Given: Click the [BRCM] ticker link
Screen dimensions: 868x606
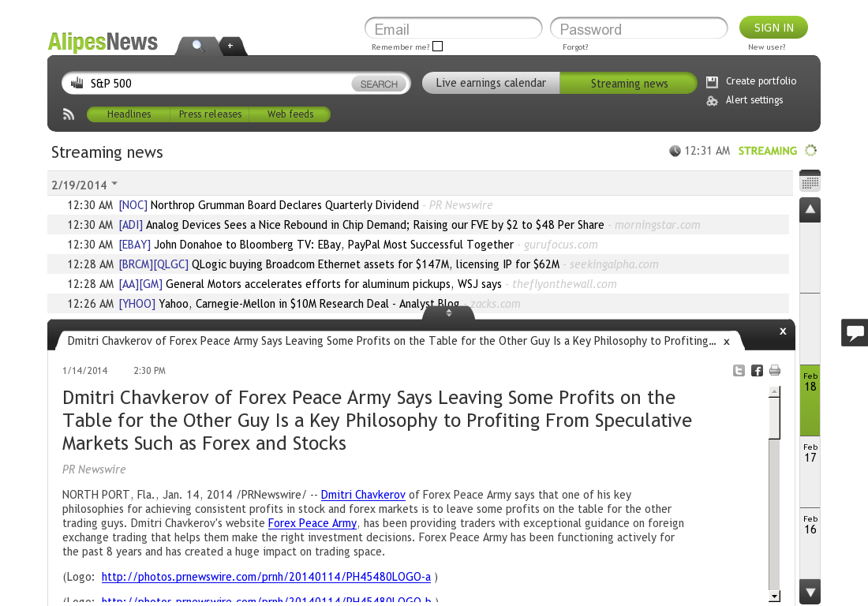Looking at the screenshot, I should (x=136, y=264).
